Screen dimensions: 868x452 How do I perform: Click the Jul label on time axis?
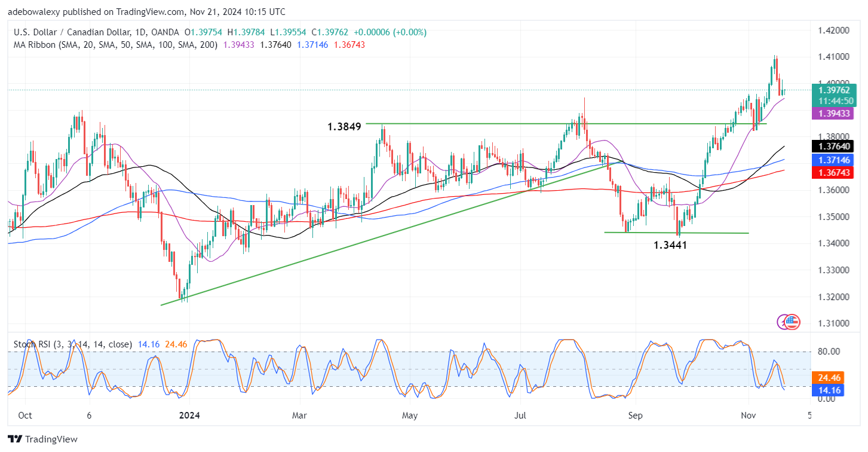click(x=522, y=414)
